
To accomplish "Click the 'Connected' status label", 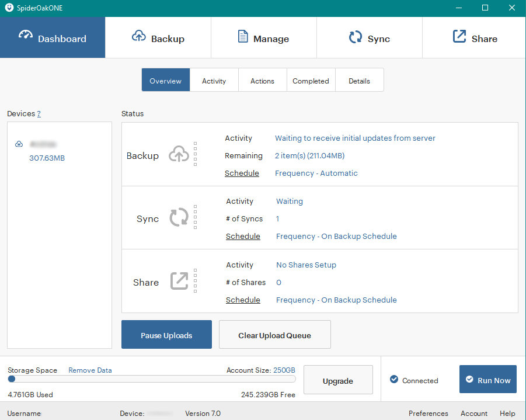I will click(x=420, y=381).
